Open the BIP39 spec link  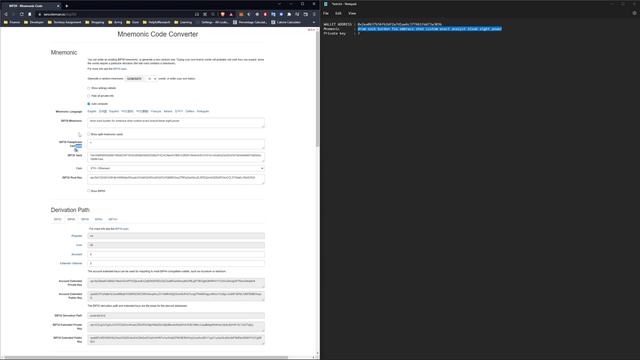coord(120,69)
